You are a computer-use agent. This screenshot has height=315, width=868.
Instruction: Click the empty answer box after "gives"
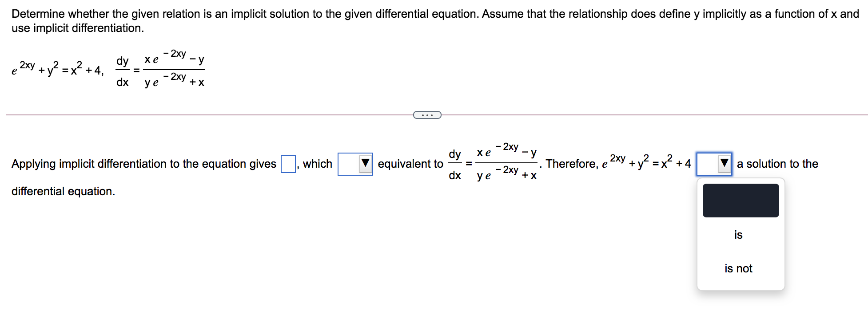[288, 164]
